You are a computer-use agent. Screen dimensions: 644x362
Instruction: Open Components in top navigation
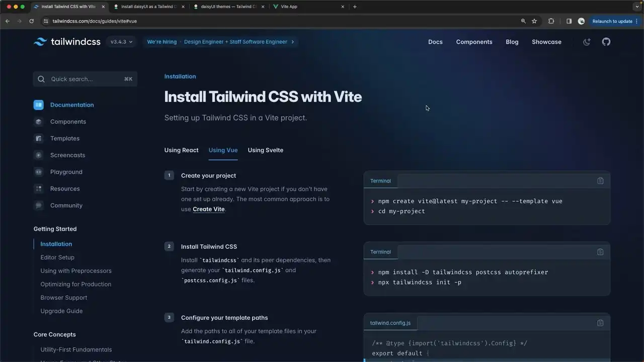coord(474,42)
